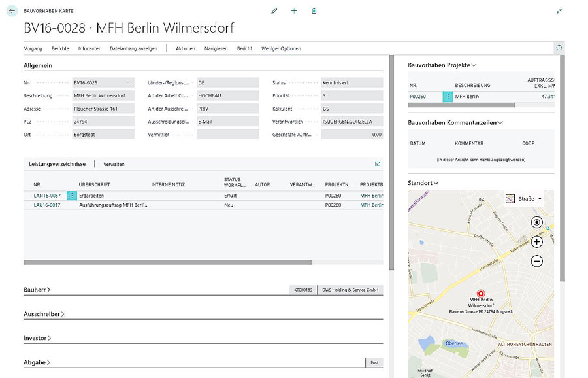Click the horizontal scrollbar of Leistungsverzeichnisse list

167,262
